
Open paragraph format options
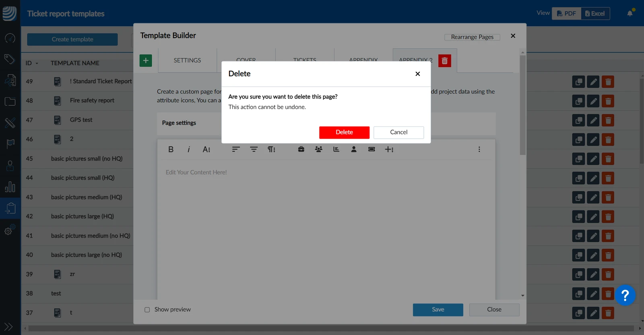tap(271, 149)
